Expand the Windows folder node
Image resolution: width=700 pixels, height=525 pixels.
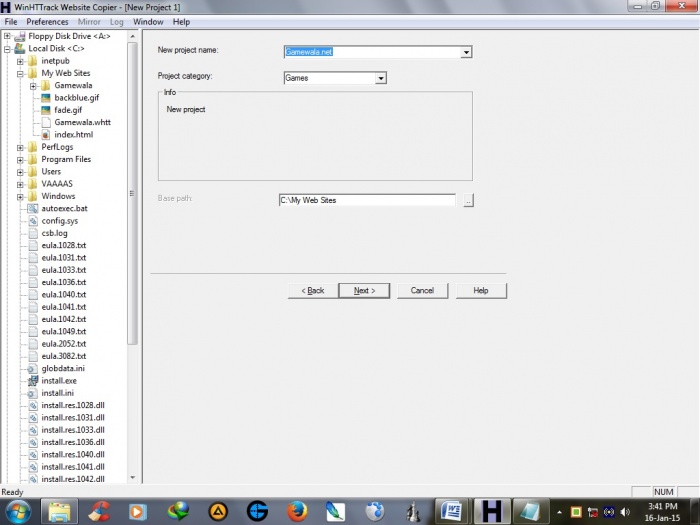[x=20, y=196]
